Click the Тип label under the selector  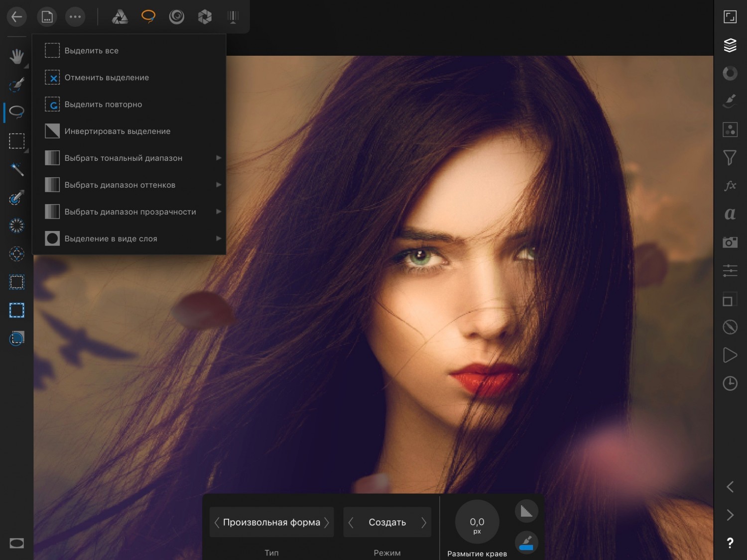(271, 553)
